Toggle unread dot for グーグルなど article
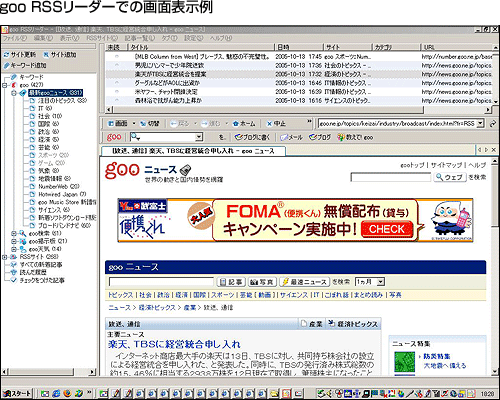The image size is (500, 400). click(117, 83)
